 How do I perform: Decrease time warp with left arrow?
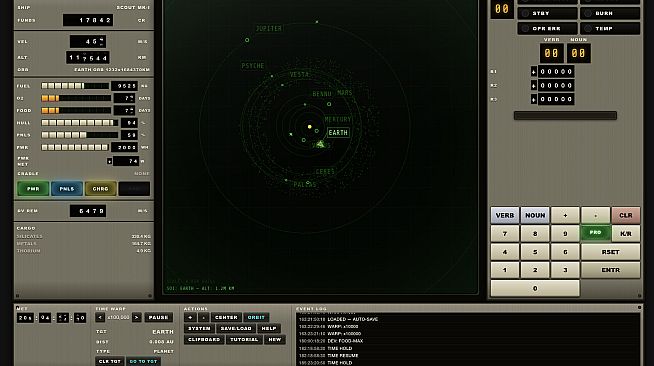coord(100,317)
